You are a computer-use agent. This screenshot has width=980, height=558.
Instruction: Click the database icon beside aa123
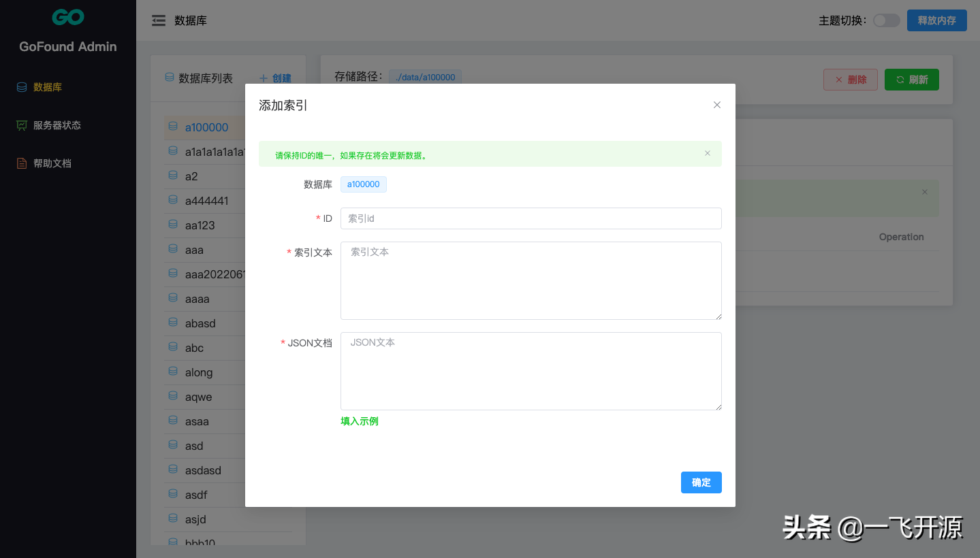point(173,225)
